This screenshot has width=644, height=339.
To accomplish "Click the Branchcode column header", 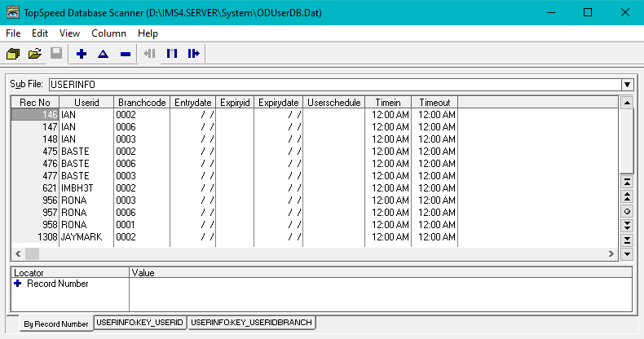I will (x=142, y=103).
